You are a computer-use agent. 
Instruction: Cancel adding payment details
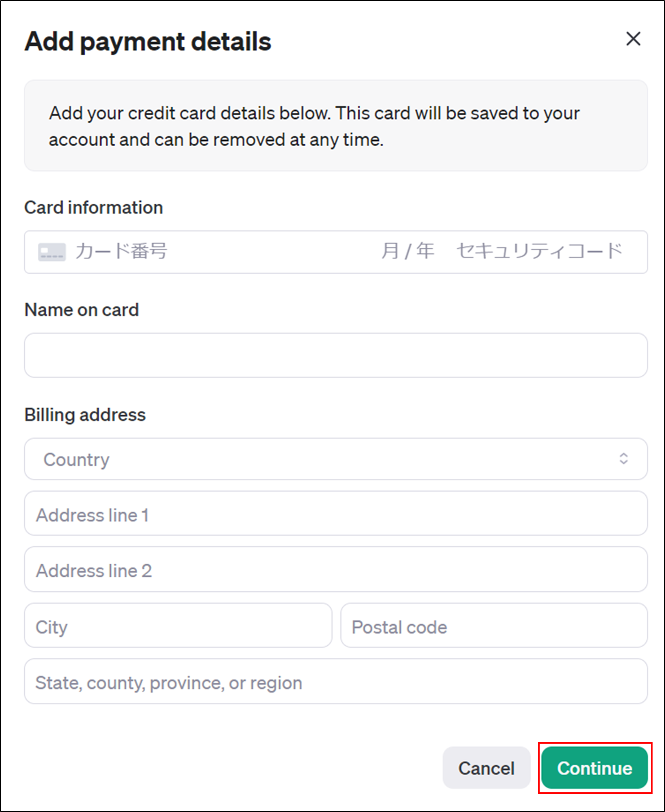486,768
